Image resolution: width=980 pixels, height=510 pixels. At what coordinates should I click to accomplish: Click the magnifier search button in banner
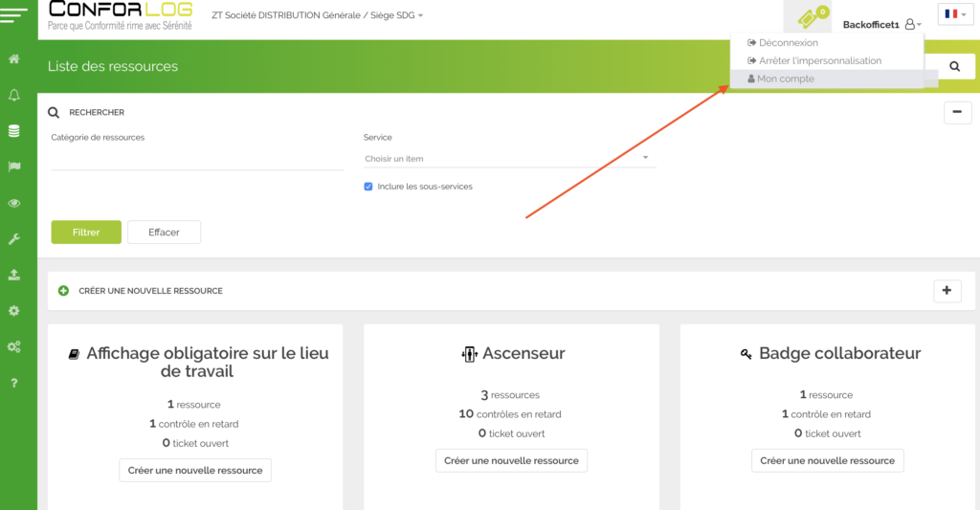[954, 66]
